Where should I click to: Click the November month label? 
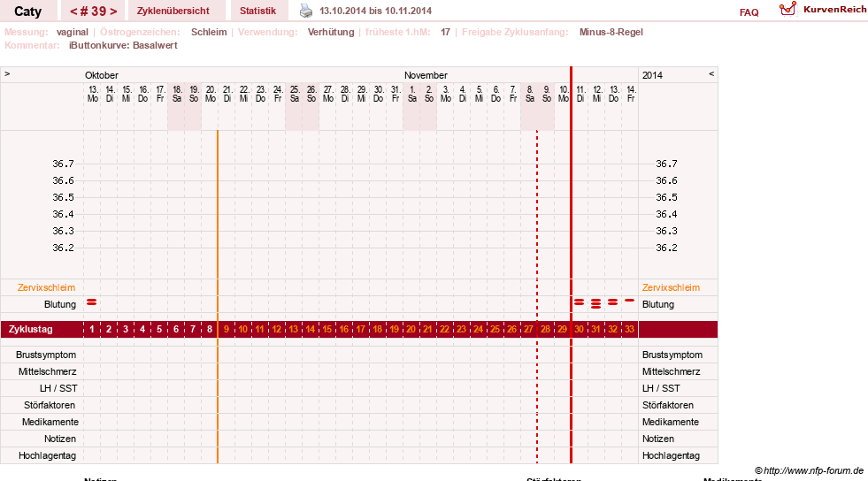pyautogui.click(x=426, y=75)
